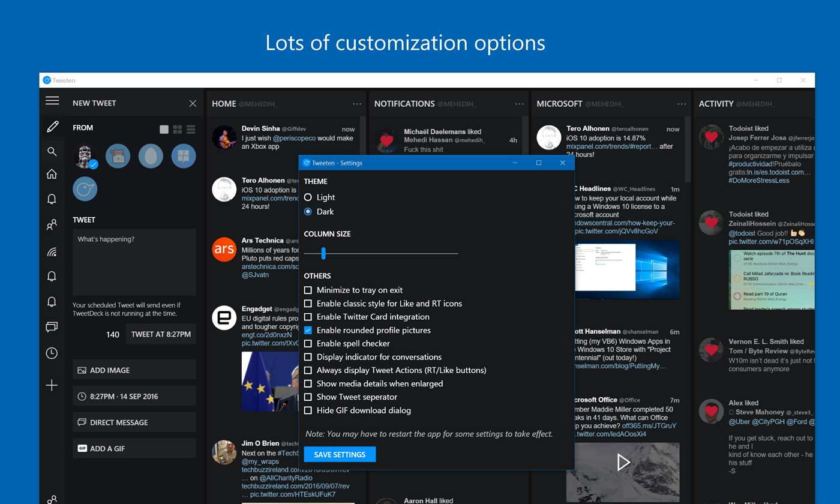Choose the egg avatar account

(x=151, y=156)
